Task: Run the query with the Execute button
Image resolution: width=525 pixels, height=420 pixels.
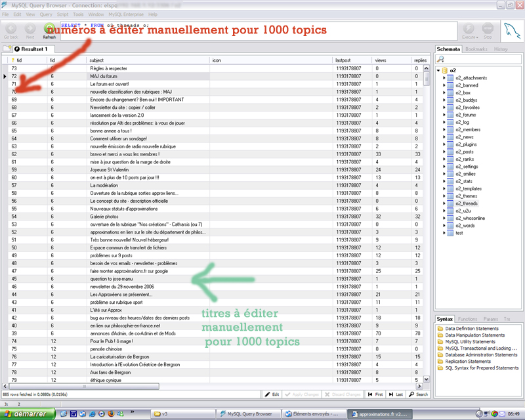Action: [469, 28]
